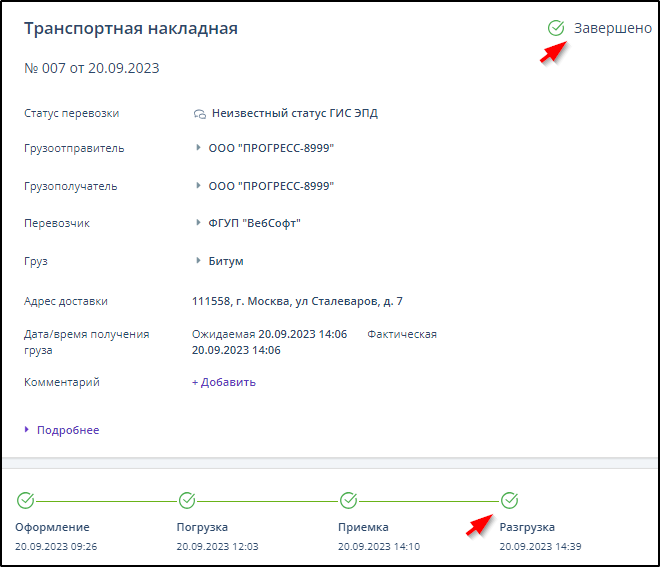
Task: Click the delivery address text
Action: (x=297, y=301)
